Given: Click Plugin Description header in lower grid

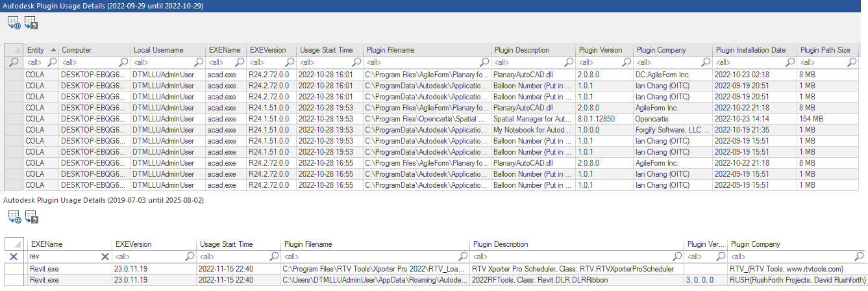Looking at the screenshot, I should tap(501, 244).
